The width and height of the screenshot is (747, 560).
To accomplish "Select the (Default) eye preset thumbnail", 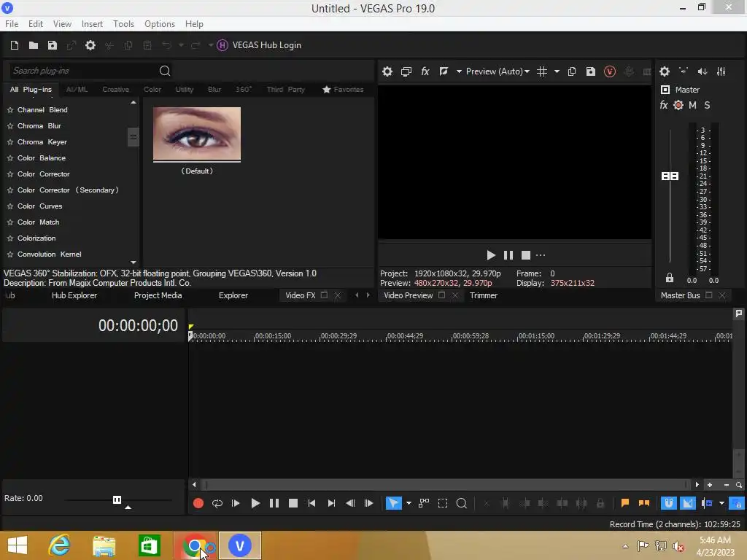I will [x=197, y=134].
